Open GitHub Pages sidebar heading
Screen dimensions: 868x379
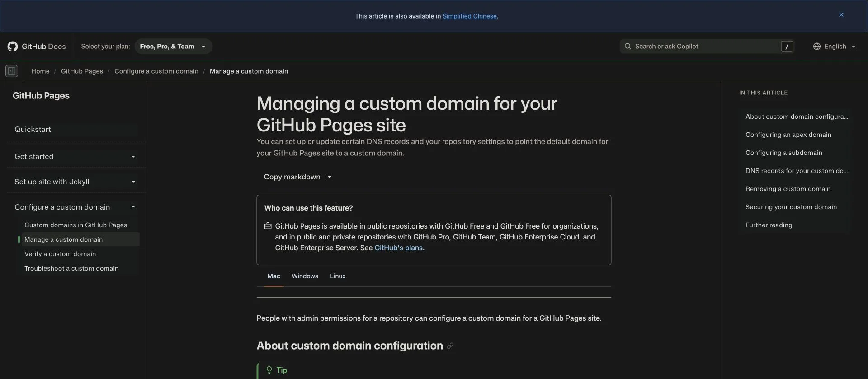(x=41, y=96)
